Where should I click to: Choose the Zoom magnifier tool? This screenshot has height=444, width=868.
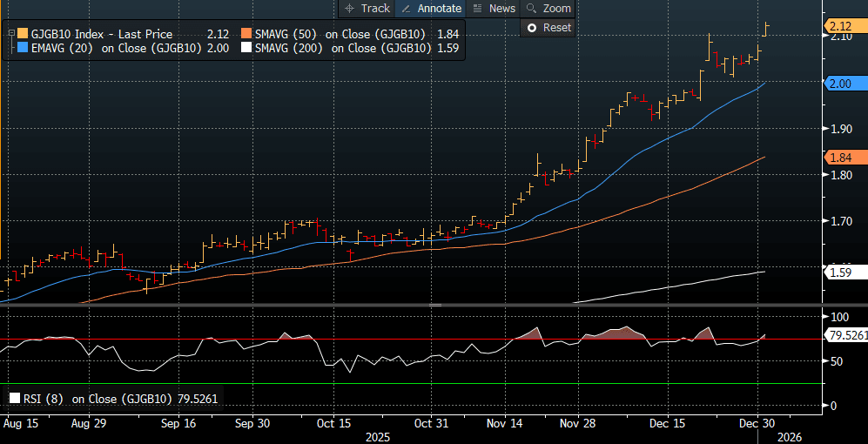548,8
